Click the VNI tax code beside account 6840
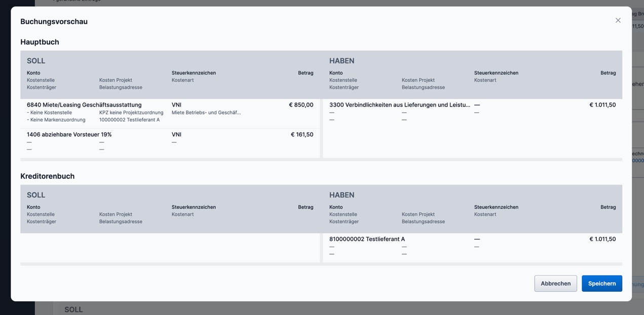 point(176,105)
